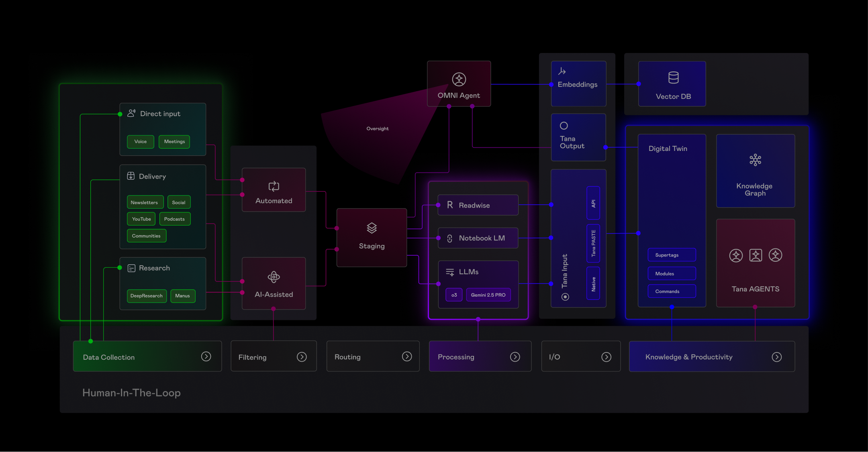Click the Oversight label
The width and height of the screenshot is (868, 452).
(378, 128)
